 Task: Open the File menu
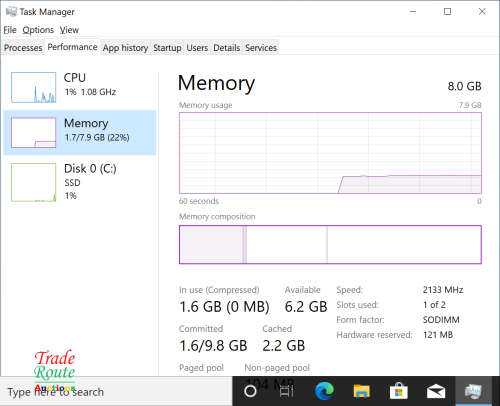pos(10,30)
